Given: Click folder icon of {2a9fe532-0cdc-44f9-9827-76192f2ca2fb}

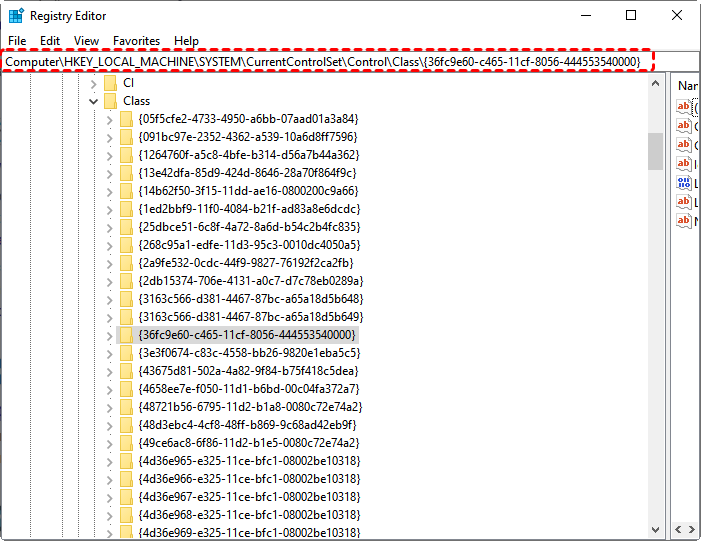Looking at the screenshot, I should click(x=127, y=263).
